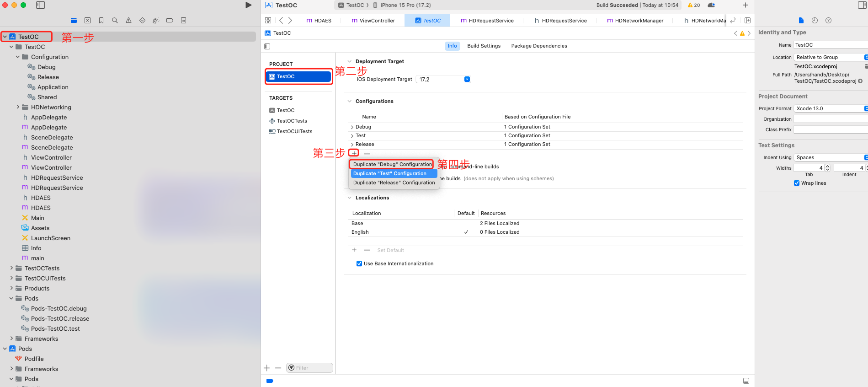Image resolution: width=868 pixels, height=387 pixels.
Task: Open the iOS Deployment Target dropdown
Action: click(x=443, y=79)
